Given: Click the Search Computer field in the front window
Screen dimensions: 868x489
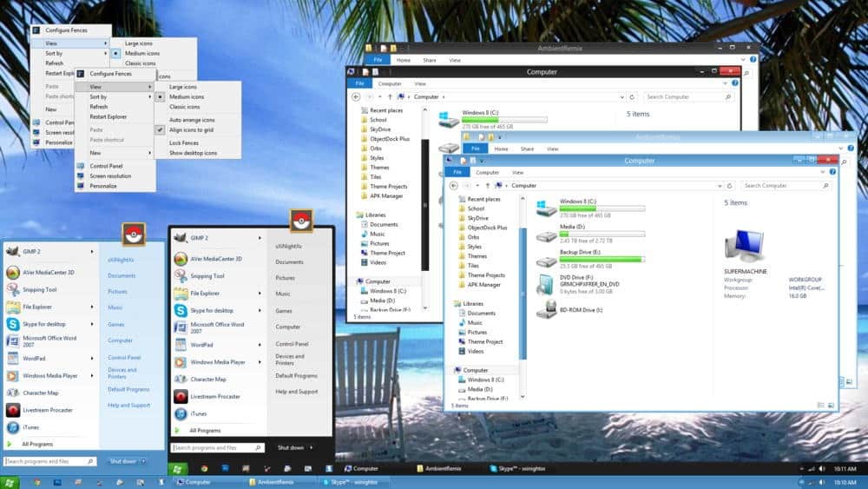Looking at the screenshot, I should click(784, 185).
